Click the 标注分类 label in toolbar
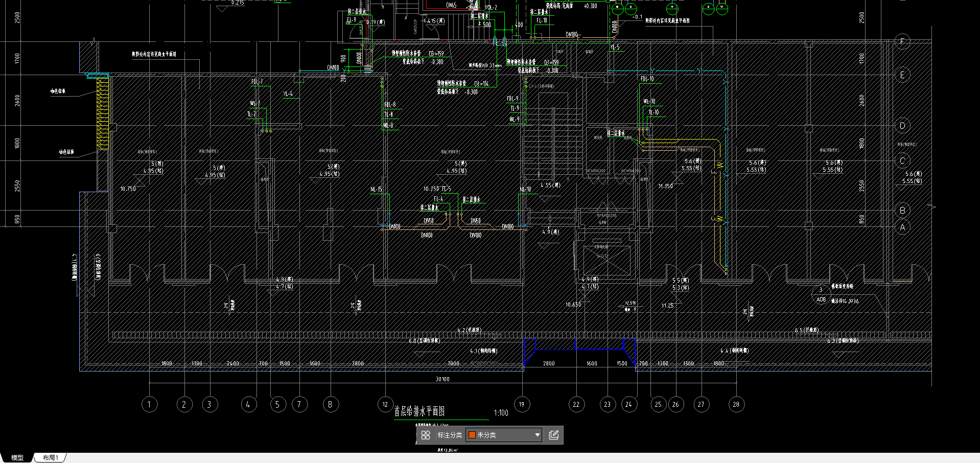Image resolution: width=980 pixels, height=463 pixels. (x=450, y=435)
